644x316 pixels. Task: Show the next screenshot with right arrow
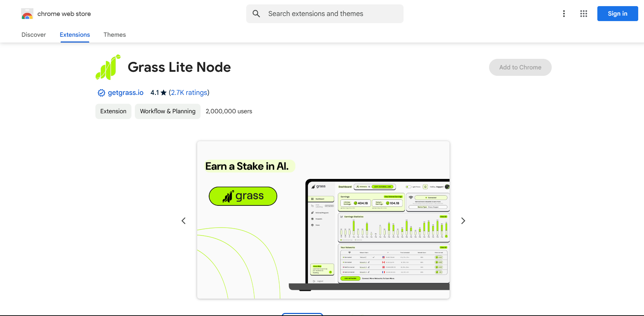click(463, 221)
